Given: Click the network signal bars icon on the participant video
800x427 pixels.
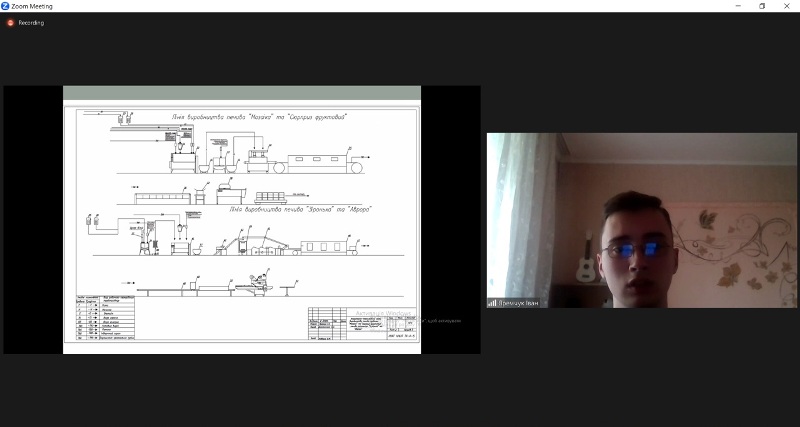Looking at the screenshot, I should (x=492, y=303).
